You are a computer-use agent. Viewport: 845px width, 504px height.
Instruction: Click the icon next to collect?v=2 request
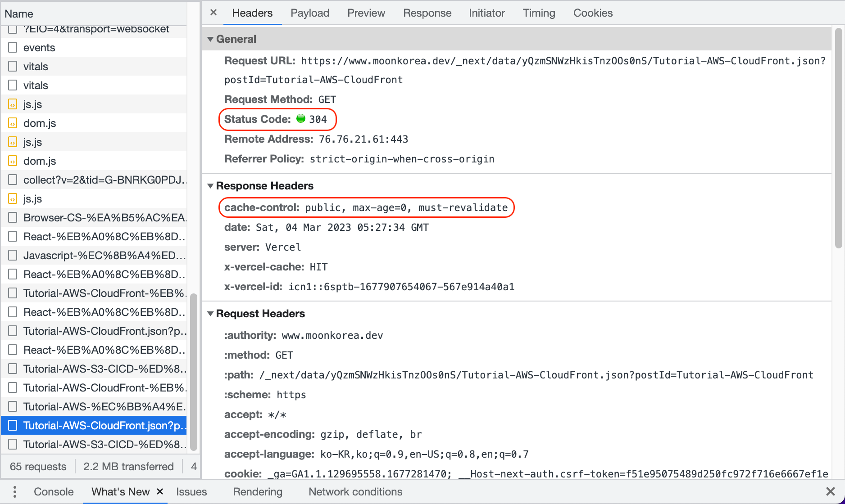click(x=12, y=180)
